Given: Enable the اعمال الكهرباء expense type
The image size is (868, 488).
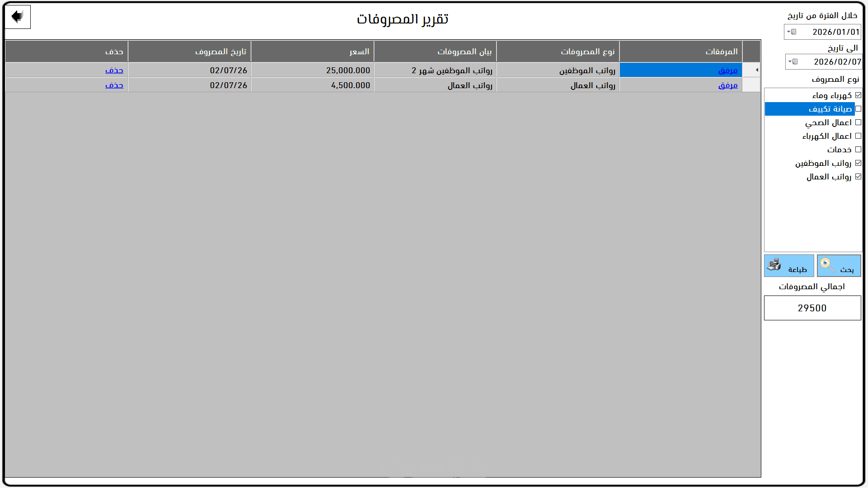Looking at the screenshot, I should 858,136.
